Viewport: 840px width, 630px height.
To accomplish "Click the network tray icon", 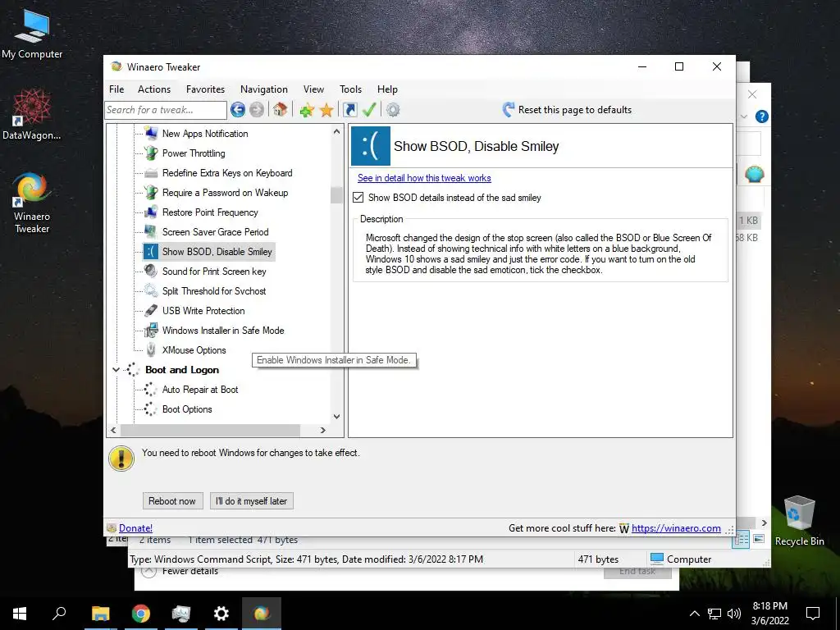I will [x=714, y=614].
